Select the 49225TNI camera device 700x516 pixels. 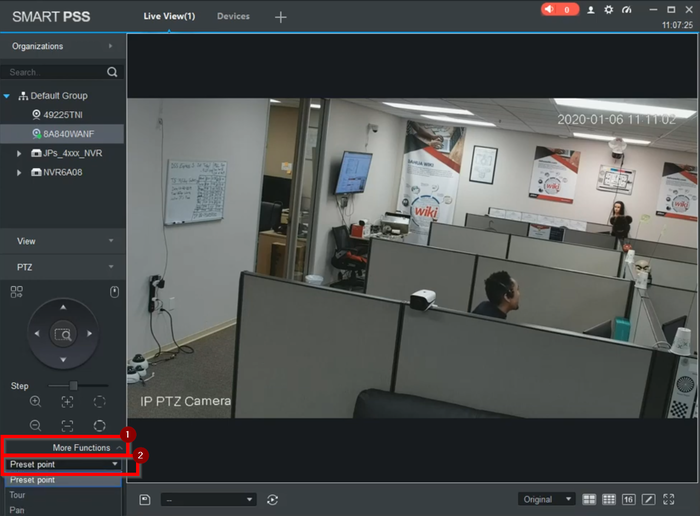tap(62, 115)
